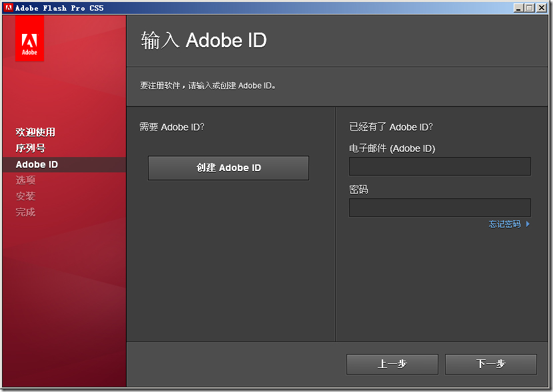Click the Flash title bar app icon
Image resolution: width=553 pixels, height=392 pixels.
click(x=9, y=8)
